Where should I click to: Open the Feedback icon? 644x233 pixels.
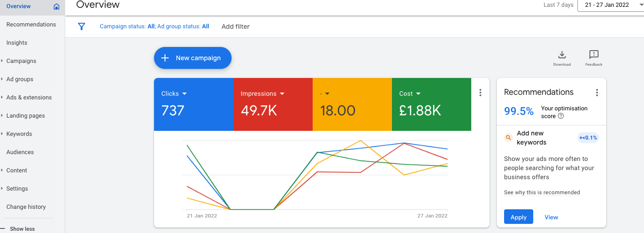pos(594,55)
